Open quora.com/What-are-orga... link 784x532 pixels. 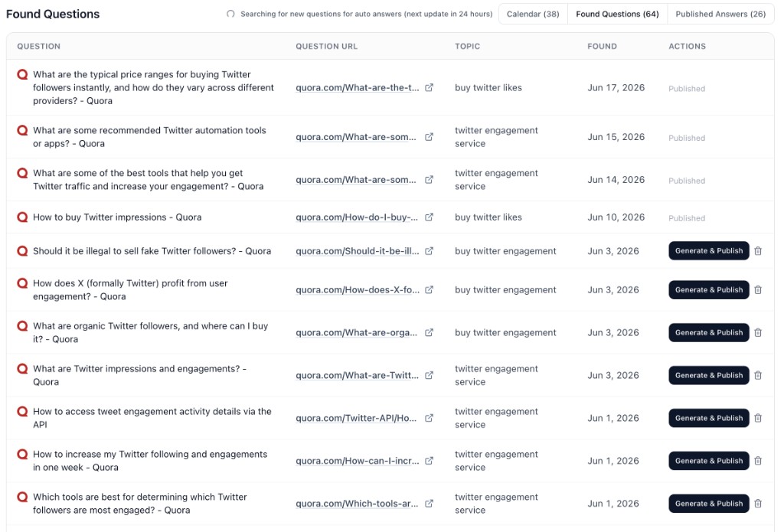[356, 332]
